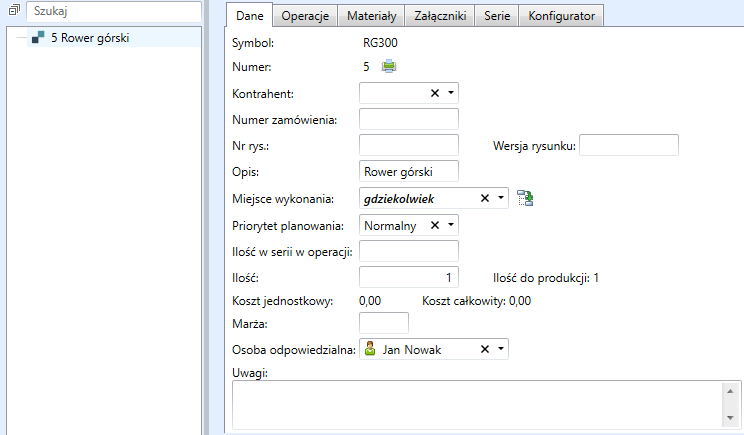Click the Rower górski product icon in tree
The height and width of the screenshot is (435, 744).
pos(38,39)
